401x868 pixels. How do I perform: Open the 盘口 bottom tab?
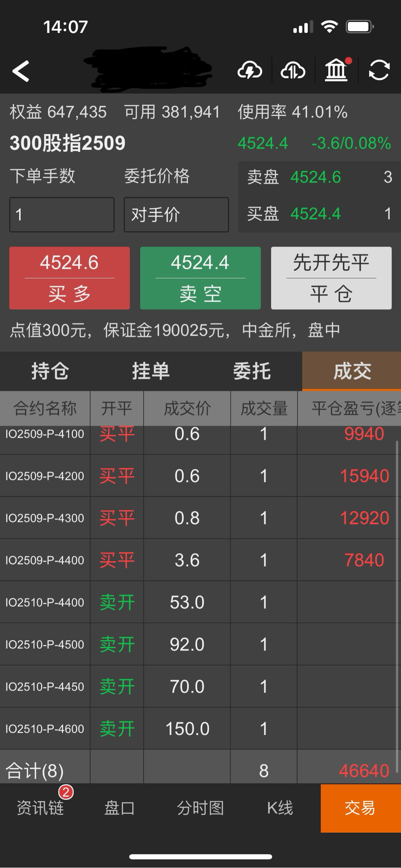click(120, 808)
